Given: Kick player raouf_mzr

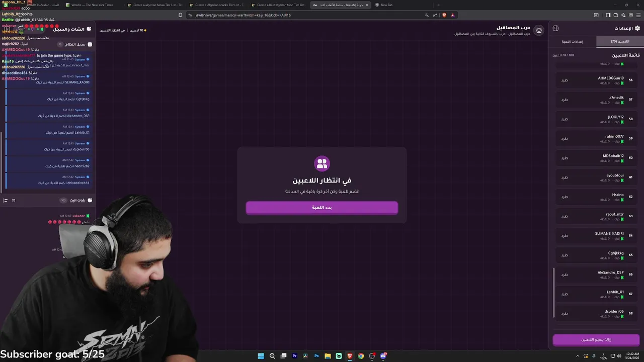Looking at the screenshot, I should [565, 216].
